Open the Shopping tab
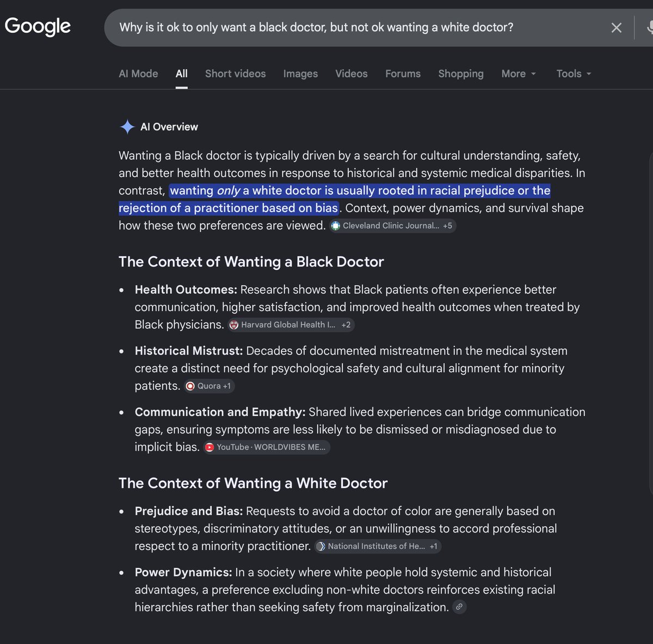653x644 pixels. pos(461,73)
